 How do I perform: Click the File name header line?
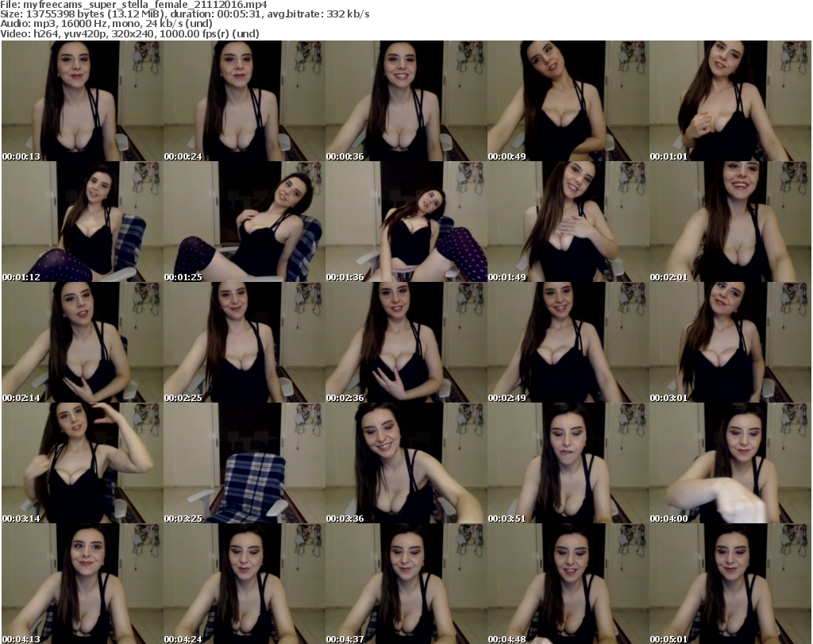pos(133,5)
